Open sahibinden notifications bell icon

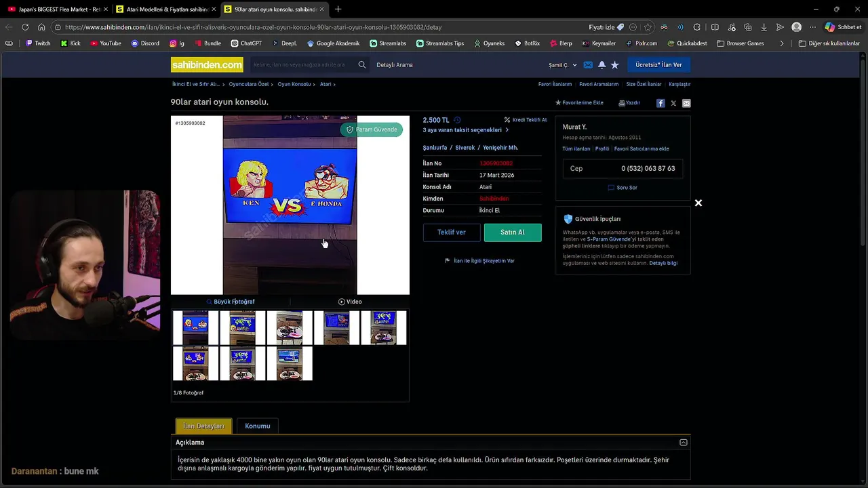601,65
